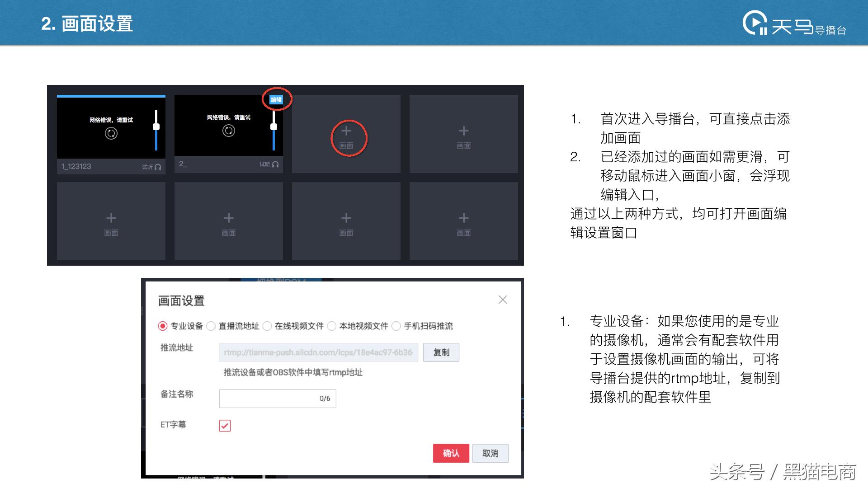Click the plus icon to add a third 画面
Image resolution: width=868 pixels, height=488 pixels.
(346, 131)
